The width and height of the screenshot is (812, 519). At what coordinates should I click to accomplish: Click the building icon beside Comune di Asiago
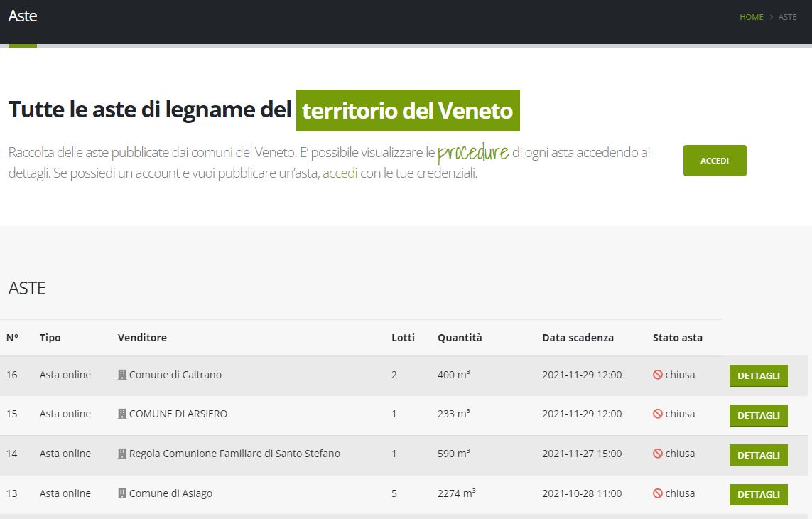pyautogui.click(x=122, y=493)
